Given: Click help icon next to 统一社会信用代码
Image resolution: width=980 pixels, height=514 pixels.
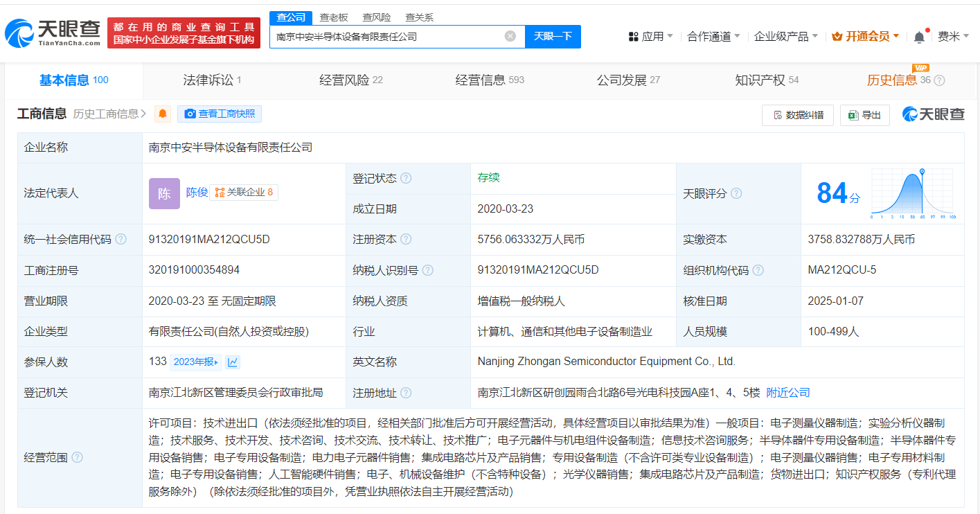Looking at the screenshot, I should click(x=121, y=240).
